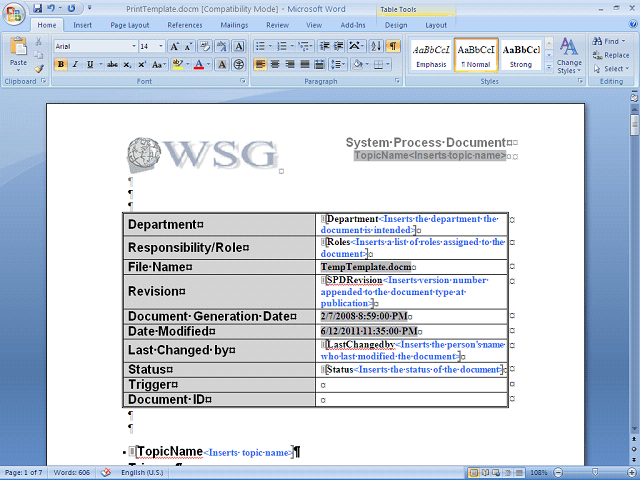
Task: Expand the numbering list dropdown
Action: click(x=292, y=46)
